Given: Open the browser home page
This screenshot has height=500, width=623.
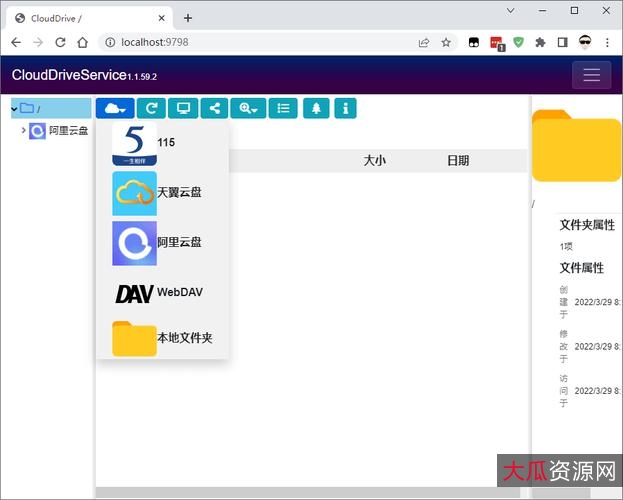Looking at the screenshot, I should pos(83,42).
